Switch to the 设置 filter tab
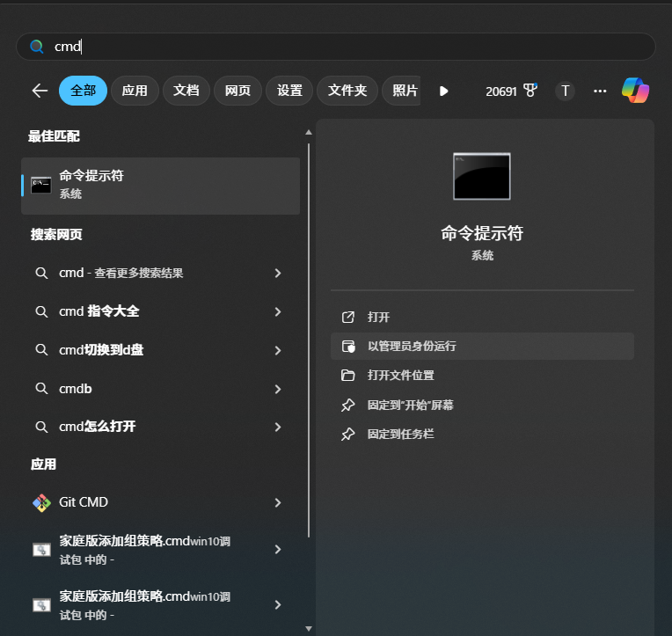The height and width of the screenshot is (636, 672). click(289, 91)
